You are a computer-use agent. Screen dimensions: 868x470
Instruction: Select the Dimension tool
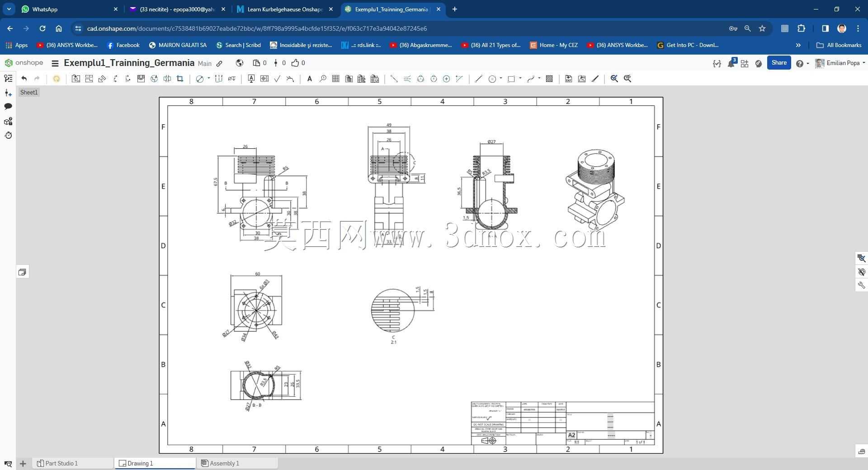tap(199, 79)
